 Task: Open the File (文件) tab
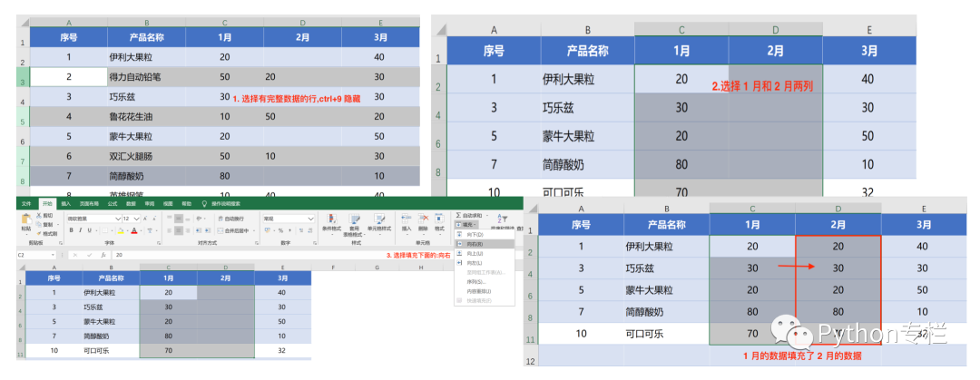26,204
